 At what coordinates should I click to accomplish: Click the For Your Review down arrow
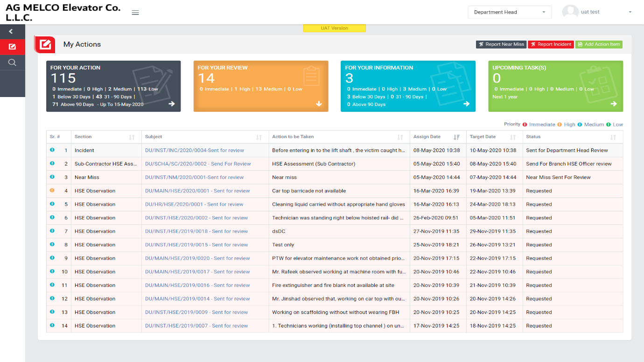[319, 104]
